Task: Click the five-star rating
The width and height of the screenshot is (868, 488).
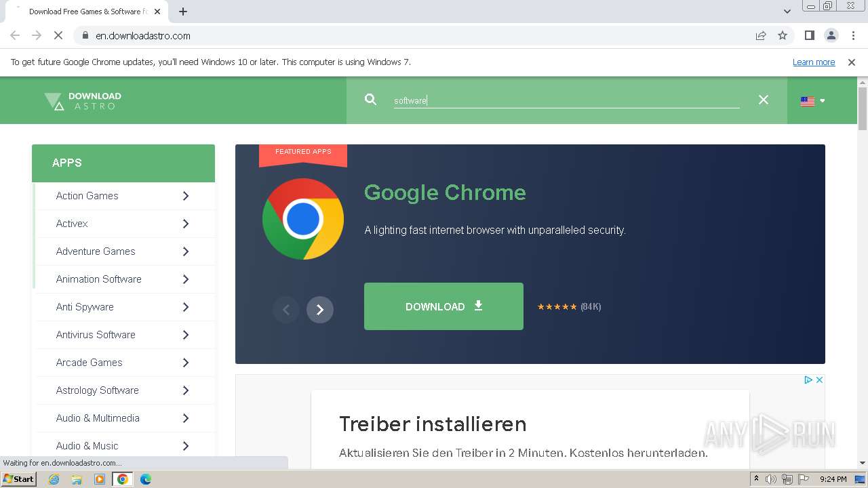Action: point(557,307)
